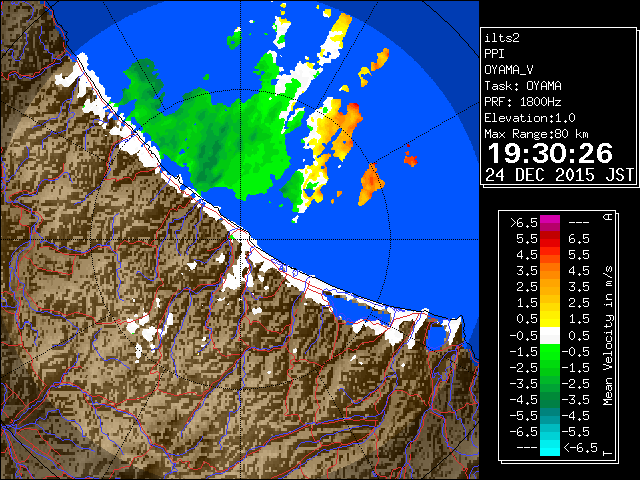Click the radar site at the crosshair center
The height and width of the screenshot is (480, 640).
pyautogui.click(x=241, y=239)
